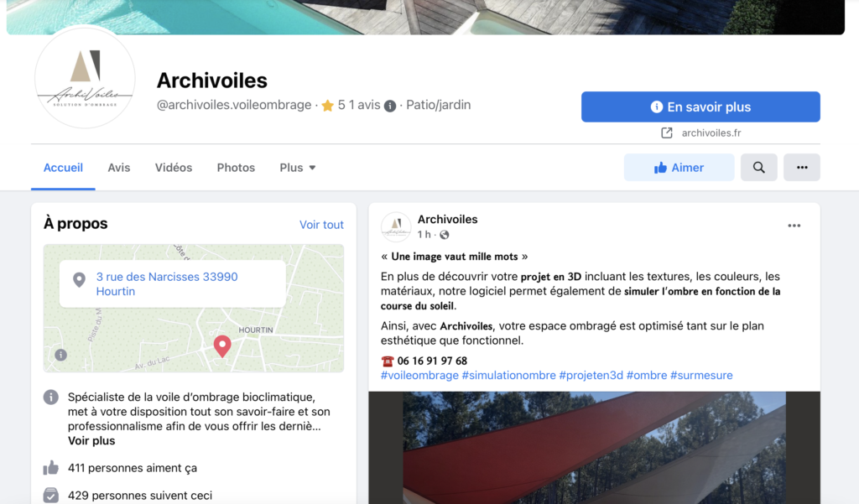859x504 pixels.
Task: Open Voir tout in À propos
Action: tap(321, 225)
